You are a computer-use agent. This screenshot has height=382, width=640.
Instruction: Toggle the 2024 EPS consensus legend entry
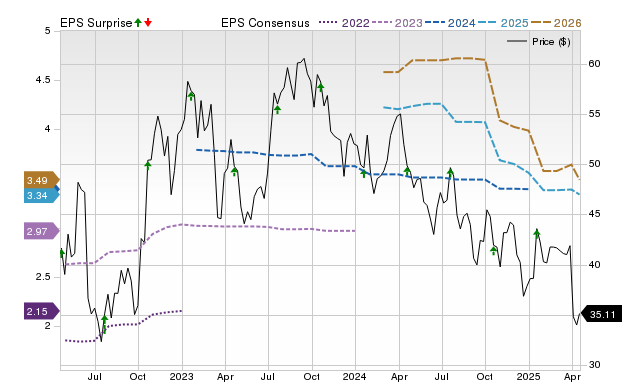pos(450,23)
